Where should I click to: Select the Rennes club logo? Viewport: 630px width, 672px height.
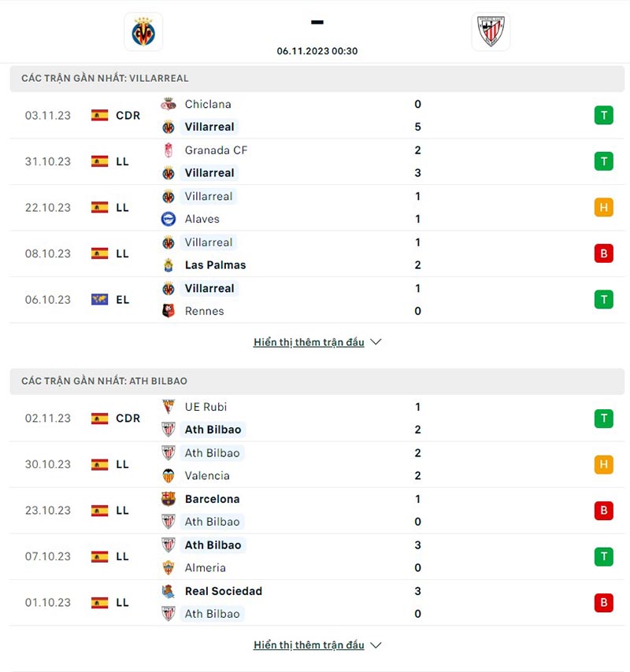point(170,311)
